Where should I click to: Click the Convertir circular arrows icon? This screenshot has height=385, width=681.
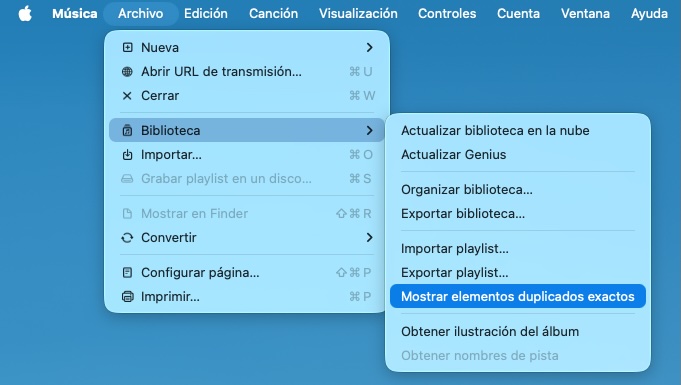(127, 238)
